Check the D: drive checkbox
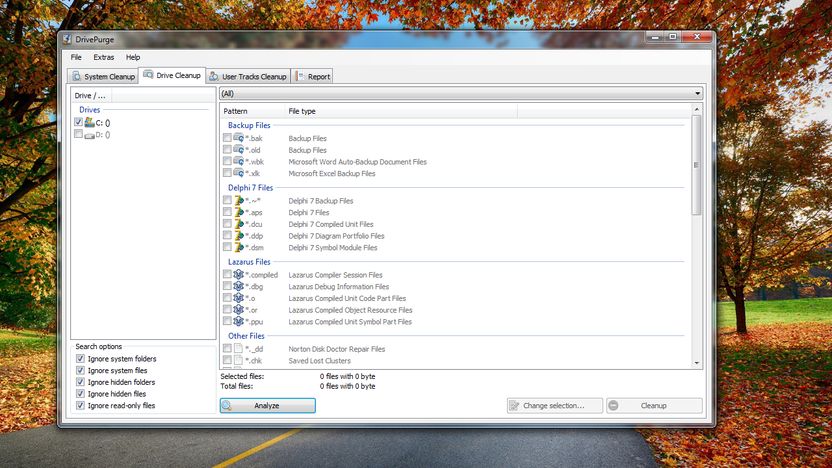 (x=79, y=134)
